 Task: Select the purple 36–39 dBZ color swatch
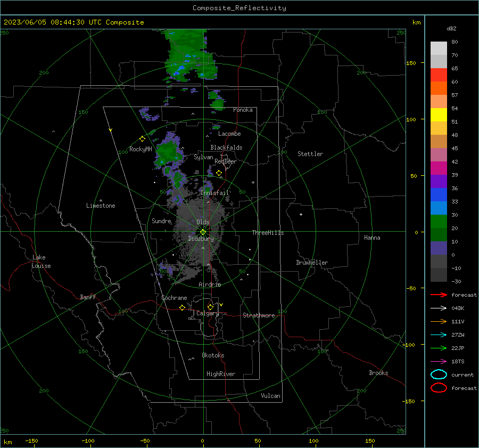439,181
